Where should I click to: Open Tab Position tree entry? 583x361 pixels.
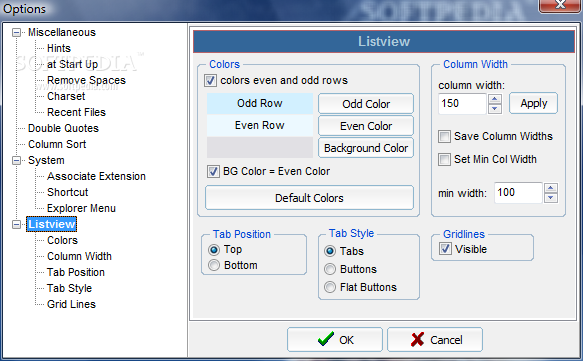tap(75, 272)
